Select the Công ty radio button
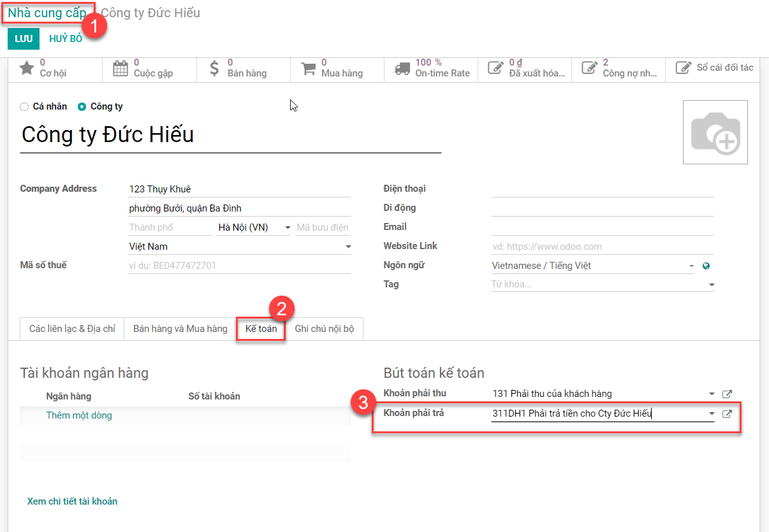The height and width of the screenshot is (532, 769). pos(82,107)
